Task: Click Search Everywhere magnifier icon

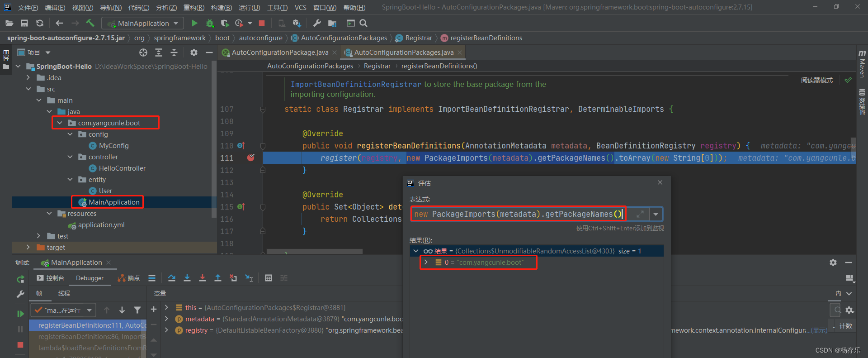Action: pyautogui.click(x=363, y=23)
